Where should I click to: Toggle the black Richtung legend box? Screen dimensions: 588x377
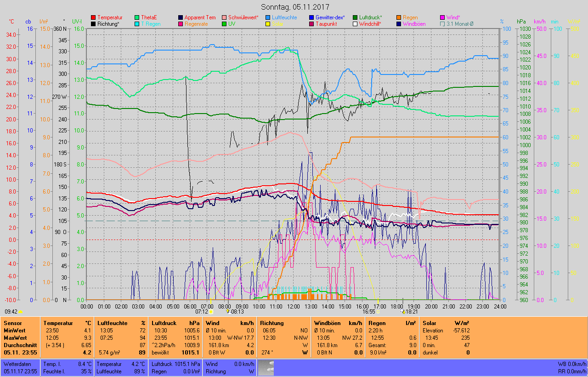93,24
